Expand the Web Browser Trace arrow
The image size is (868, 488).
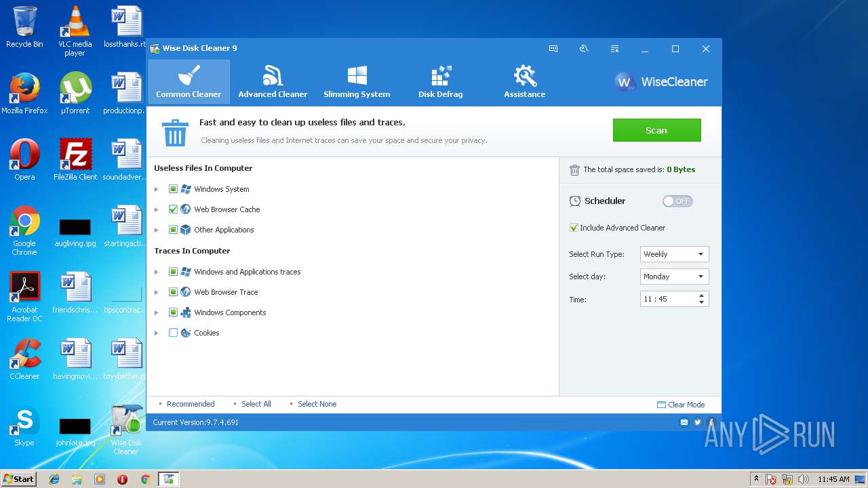pyautogui.click(x=157, y=292)
